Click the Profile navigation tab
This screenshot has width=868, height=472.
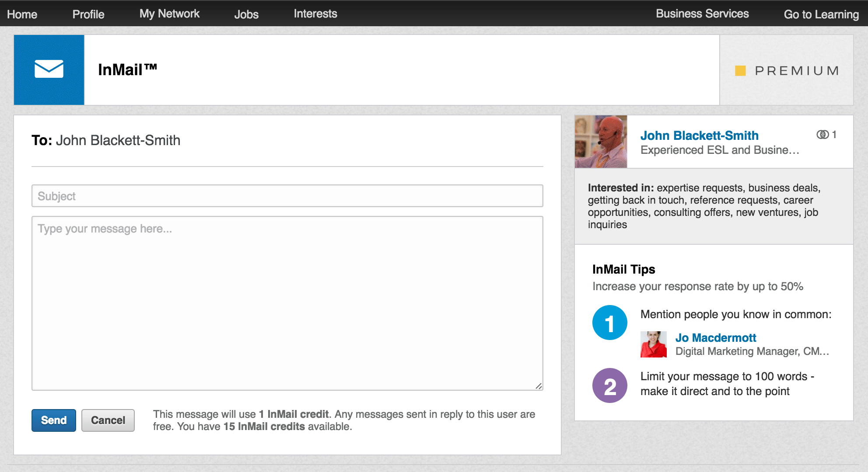(x=86, y=13)
